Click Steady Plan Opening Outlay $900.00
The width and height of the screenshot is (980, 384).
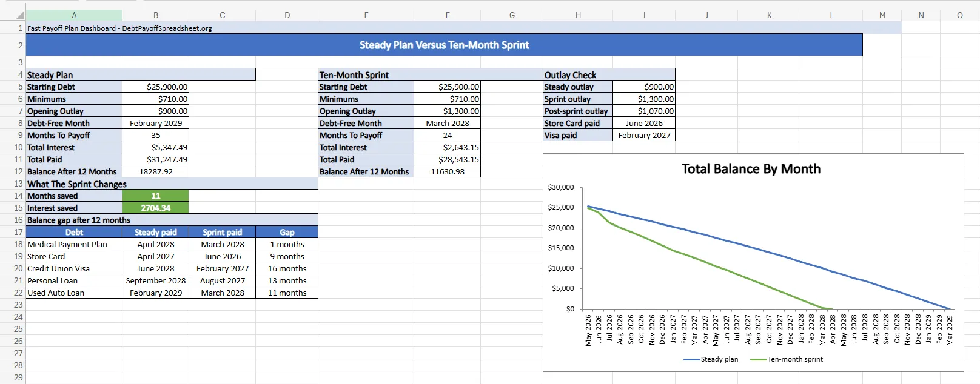pos(155,111)
